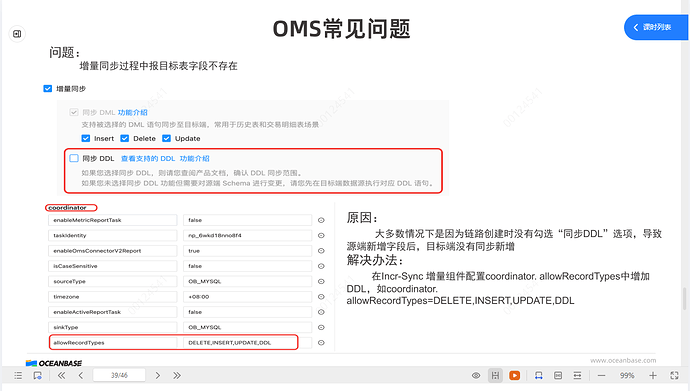Zoom out with the minus icon
The width and height of the screenshot is (690, 391).
click(x=602, y=375)
